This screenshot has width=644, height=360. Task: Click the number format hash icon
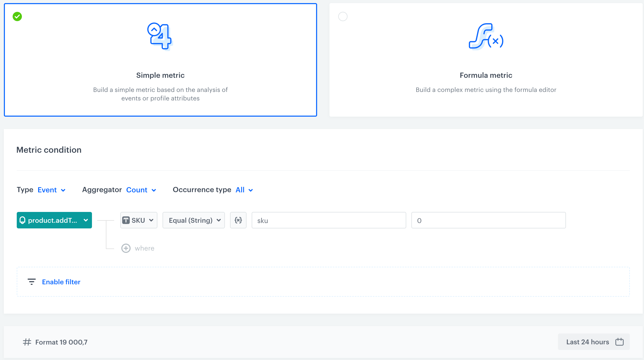point(27,342)
